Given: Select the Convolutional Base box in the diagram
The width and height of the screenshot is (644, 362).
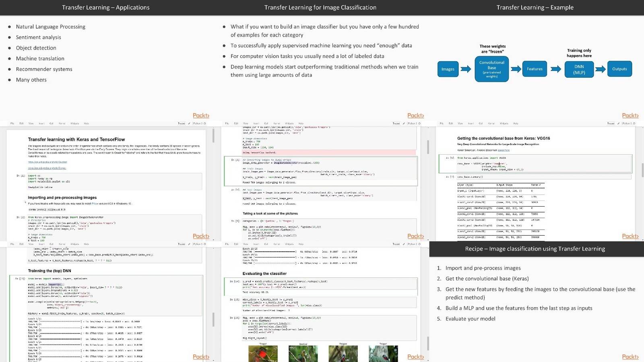Looking at the screenshot, I should coord(491,69).
